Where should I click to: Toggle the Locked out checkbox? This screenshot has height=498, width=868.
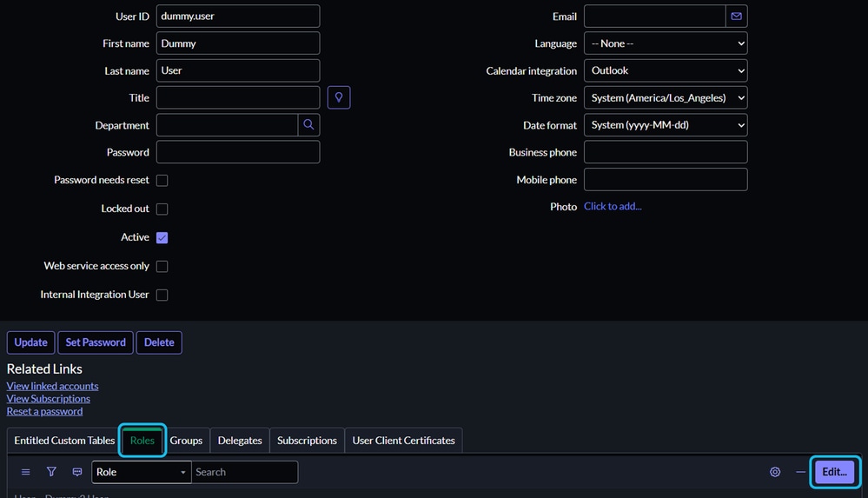click(162, 209)
